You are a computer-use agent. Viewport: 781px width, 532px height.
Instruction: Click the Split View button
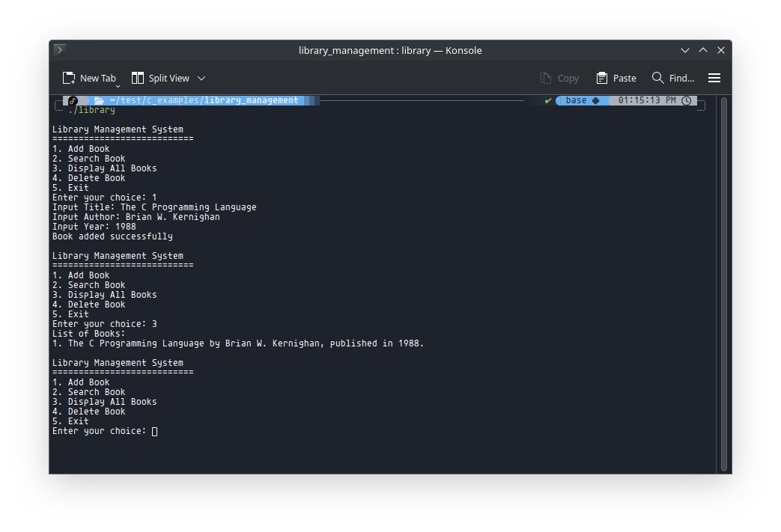[x=160, y=78]
